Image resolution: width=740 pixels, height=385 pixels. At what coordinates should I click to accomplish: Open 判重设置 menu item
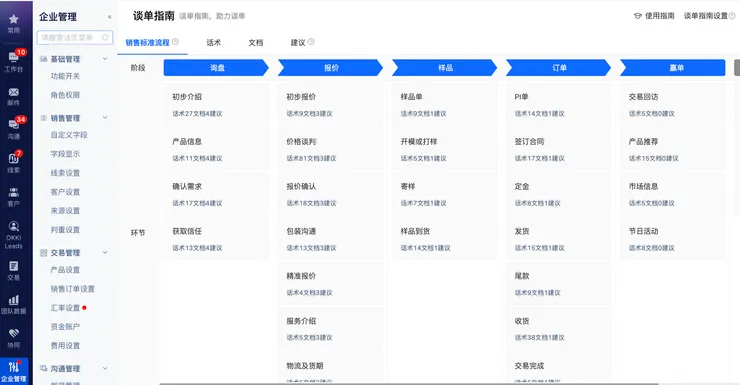pyautogui.click(x=65, y=230)
